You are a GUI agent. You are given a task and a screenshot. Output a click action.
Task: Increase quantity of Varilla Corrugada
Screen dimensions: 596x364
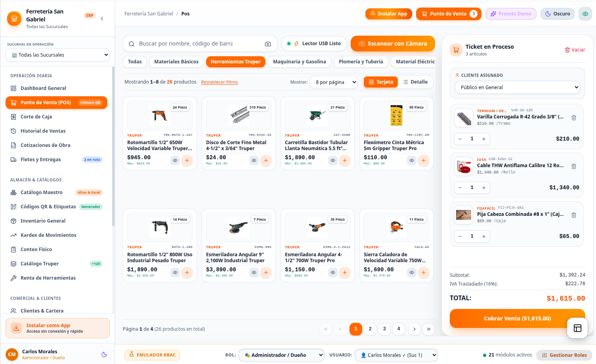[484, 139]
